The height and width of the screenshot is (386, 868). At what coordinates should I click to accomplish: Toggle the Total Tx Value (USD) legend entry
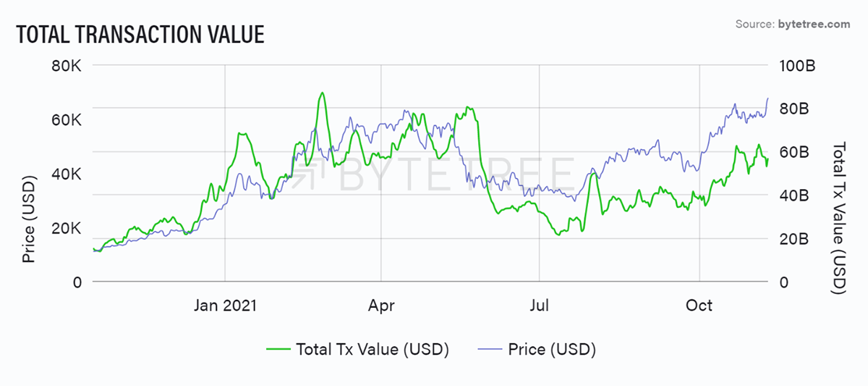[x=358, y=349]
